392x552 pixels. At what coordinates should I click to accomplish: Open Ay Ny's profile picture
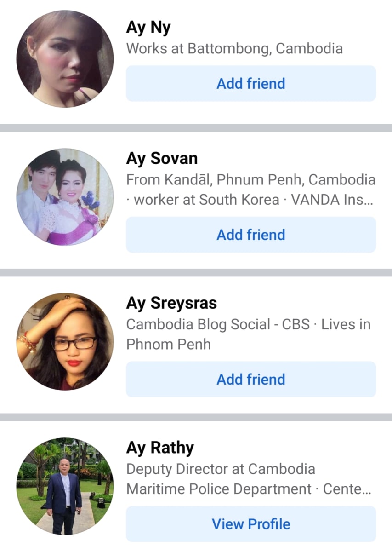(x=65, y=59)
